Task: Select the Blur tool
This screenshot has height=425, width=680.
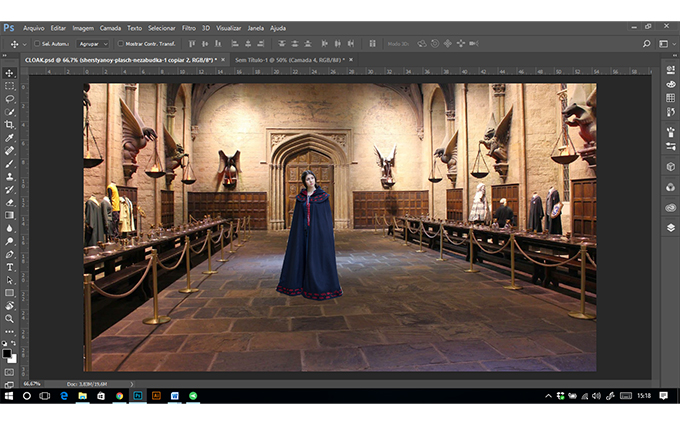Action: [x=9, y=228]
